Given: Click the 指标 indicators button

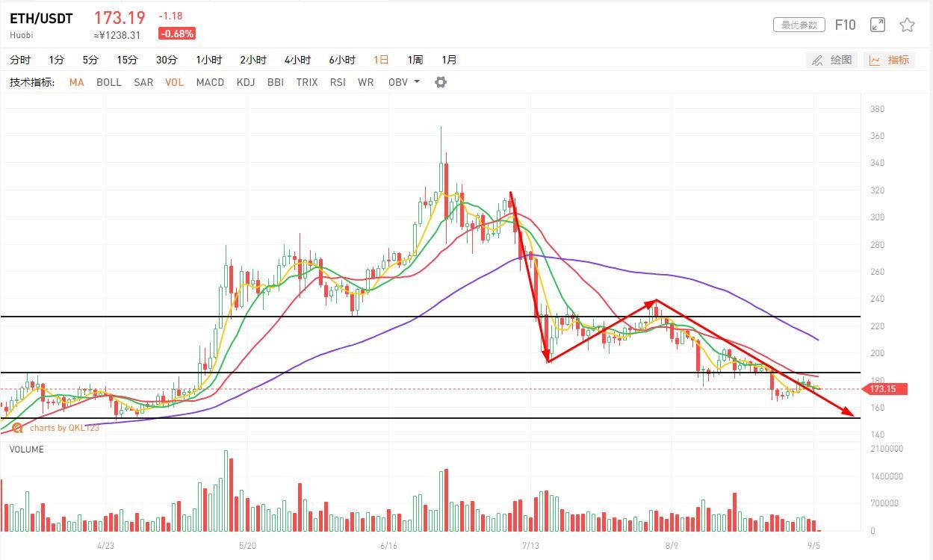Looking at the screenshot, I should click(x=890, y=60).
